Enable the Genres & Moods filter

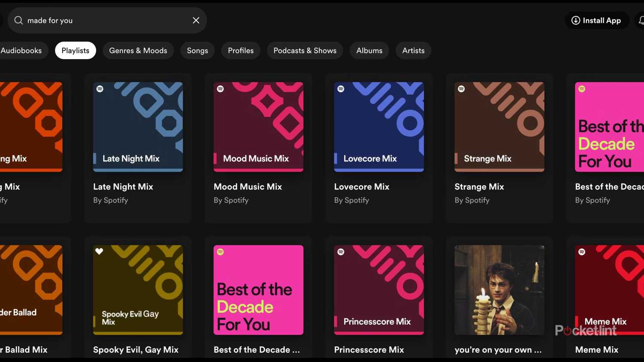coord(138,50)
